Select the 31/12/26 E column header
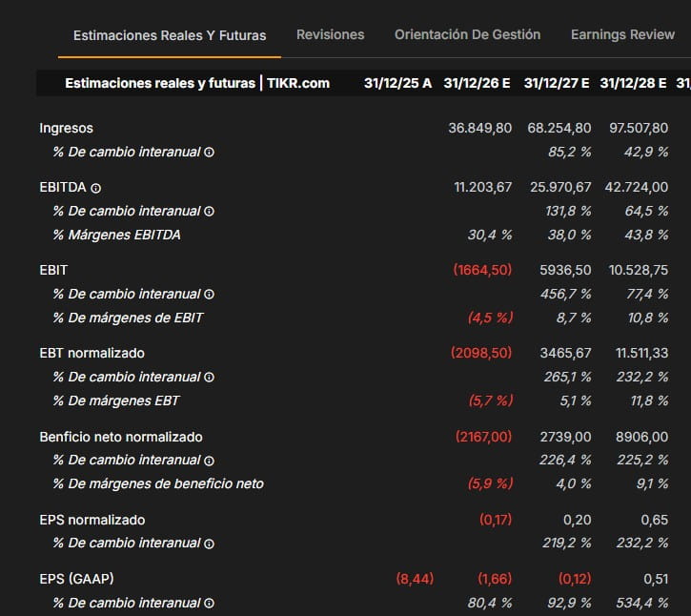691x616 pixels. tap(477, 83)
